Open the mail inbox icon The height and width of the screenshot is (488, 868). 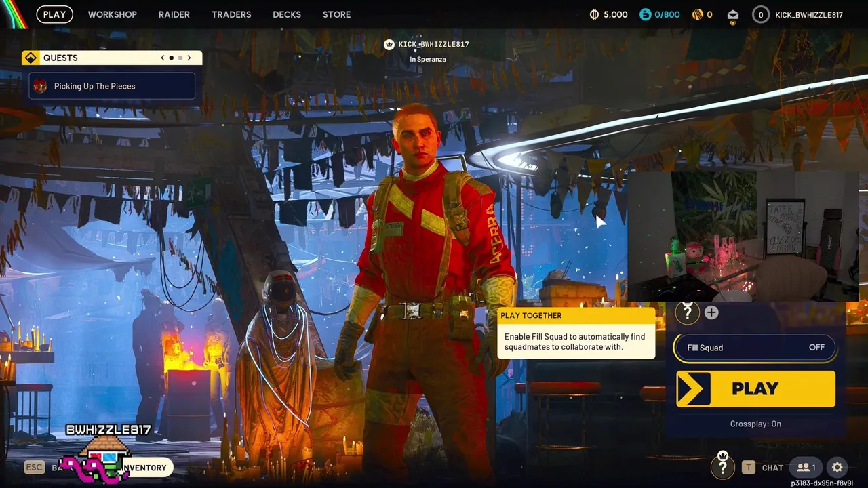pos(732,14)
